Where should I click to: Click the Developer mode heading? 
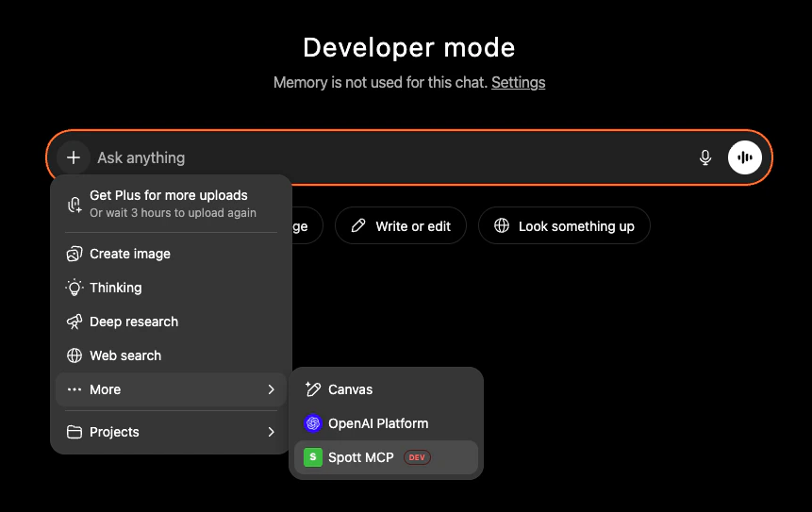(x=409, y=48)
